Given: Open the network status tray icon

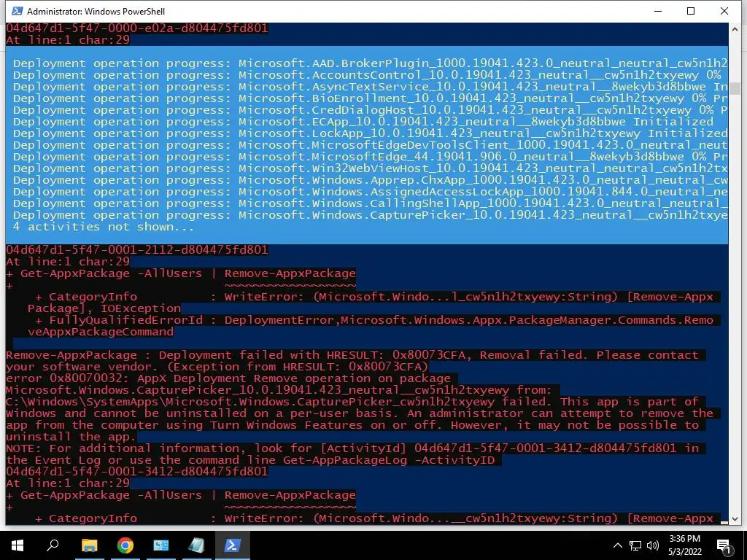Looking at the screenshot, I should coord(635,545).
